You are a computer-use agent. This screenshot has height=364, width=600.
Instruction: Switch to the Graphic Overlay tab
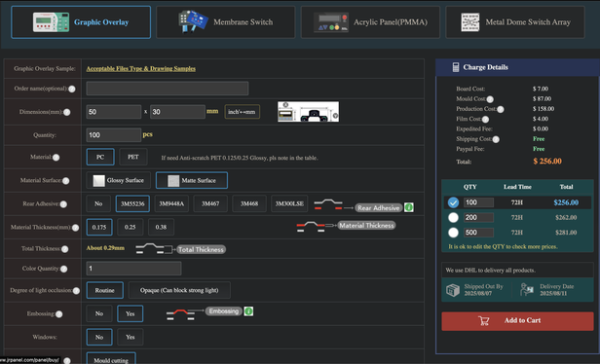click(x=81, y=22)
